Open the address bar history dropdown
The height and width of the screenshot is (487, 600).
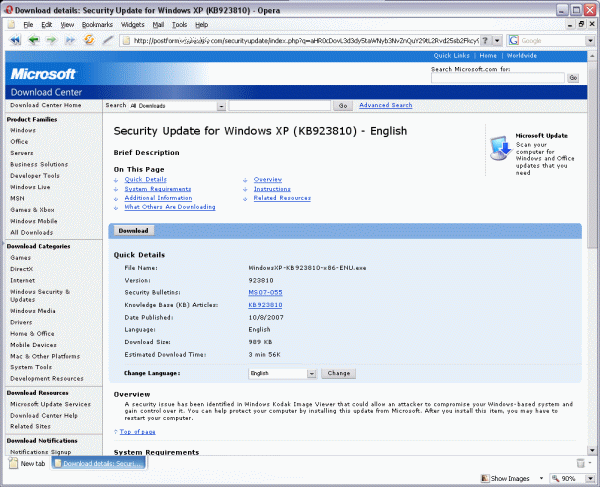pyautogui.click(x=497, y=41)
